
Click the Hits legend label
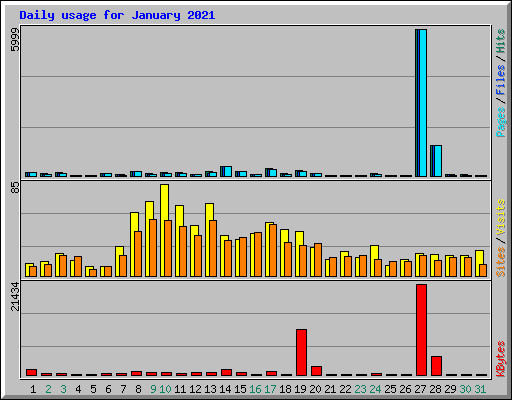point(500,41)
